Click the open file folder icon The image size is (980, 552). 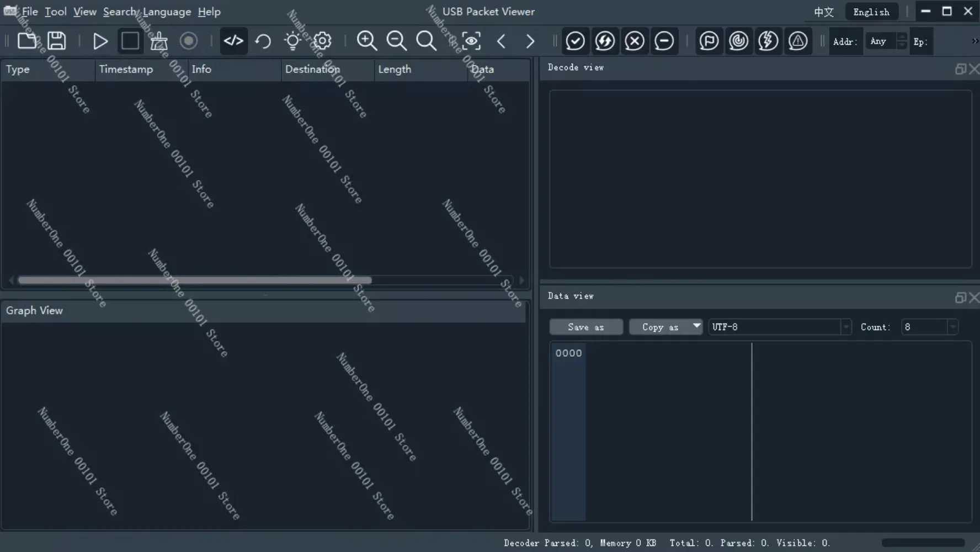tap(26, 41)
